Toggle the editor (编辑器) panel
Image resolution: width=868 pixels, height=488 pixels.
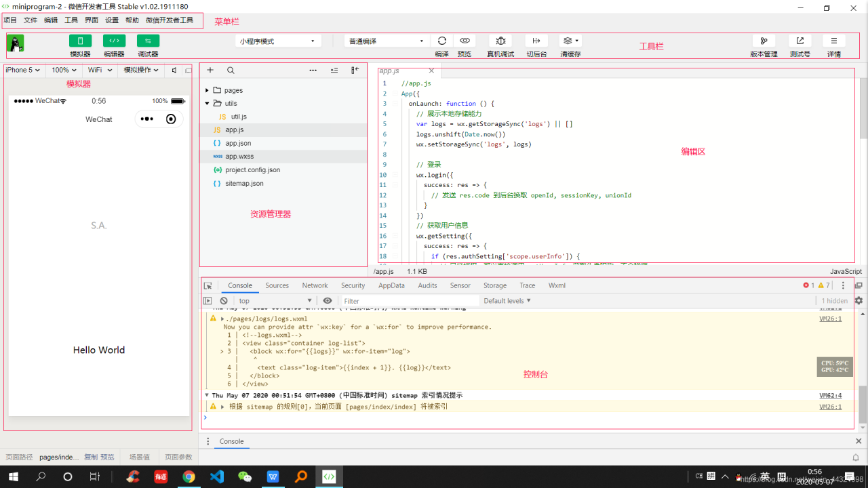point(114,41)
